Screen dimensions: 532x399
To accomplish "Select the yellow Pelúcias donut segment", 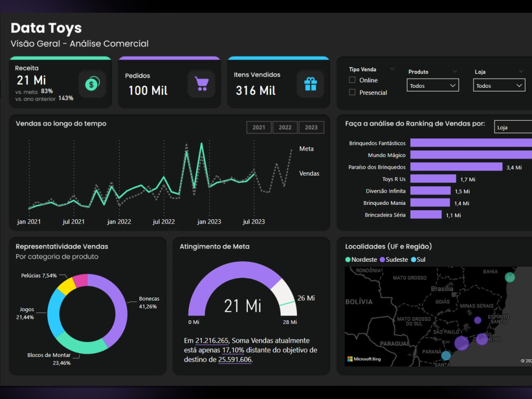I will click(x=66, y=286).
